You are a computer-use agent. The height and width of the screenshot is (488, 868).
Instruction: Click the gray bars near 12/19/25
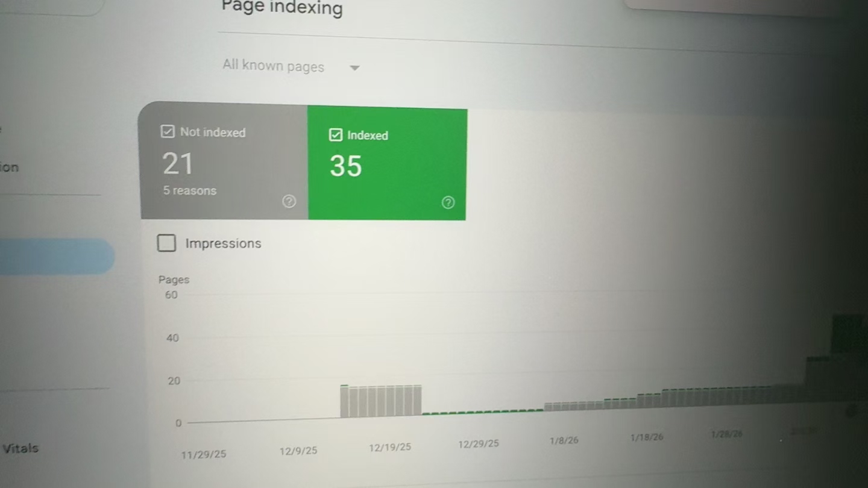click(380, 401)
